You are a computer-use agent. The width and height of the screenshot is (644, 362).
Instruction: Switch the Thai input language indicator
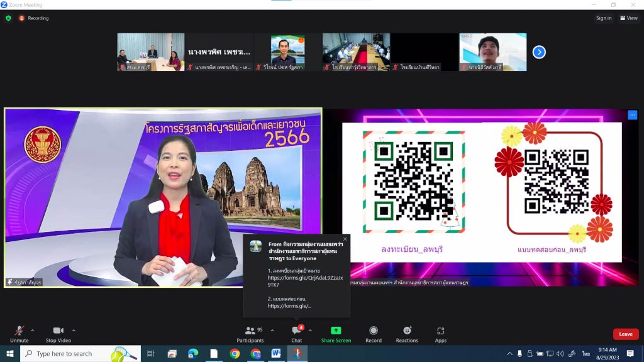point(586,354)
